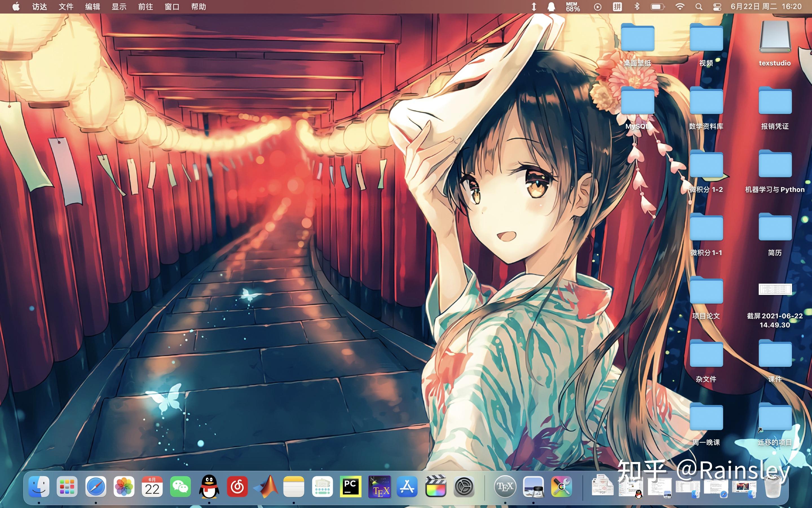
Task: Open Control Center in menu bar
Action: (717, 7)
